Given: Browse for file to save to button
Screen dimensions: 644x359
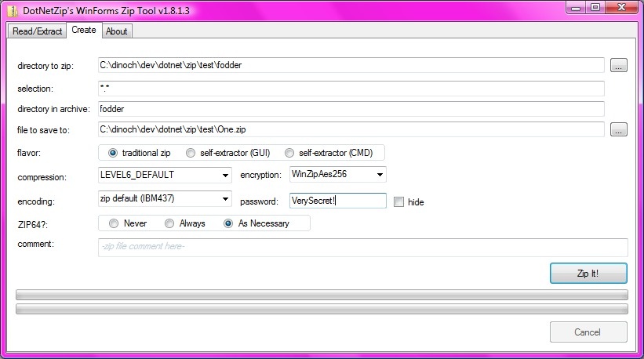Looking at the screenshot, I should click(619, 129).
